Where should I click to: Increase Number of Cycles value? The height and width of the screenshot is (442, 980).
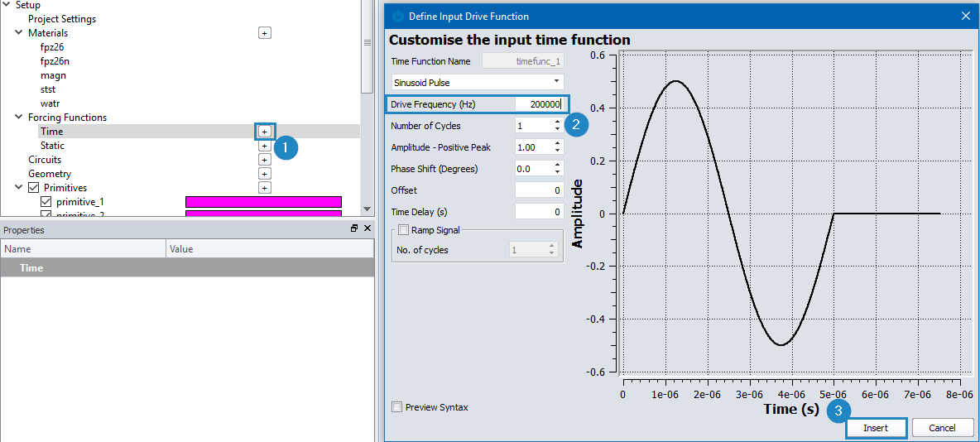[558, 123]
